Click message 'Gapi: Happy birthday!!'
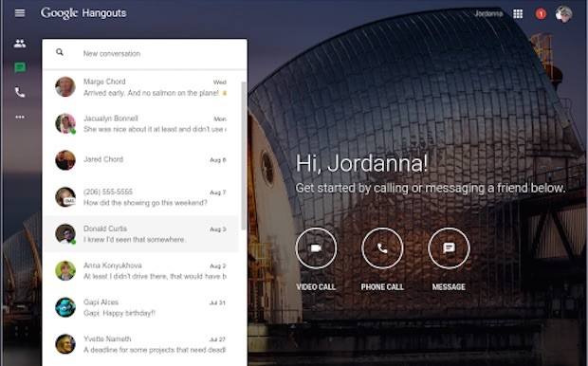 (x=119, y=313)
